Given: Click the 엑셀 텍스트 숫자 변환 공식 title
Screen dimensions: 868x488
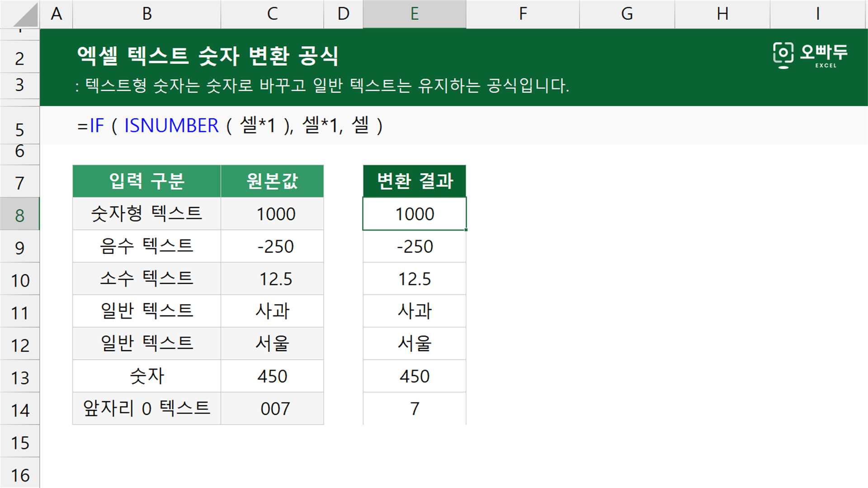Looking at the screenshot, I should click(x=208, y=56).
